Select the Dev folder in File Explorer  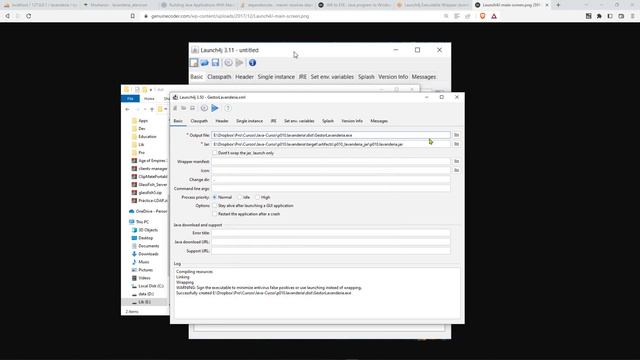tap(142, 129)
